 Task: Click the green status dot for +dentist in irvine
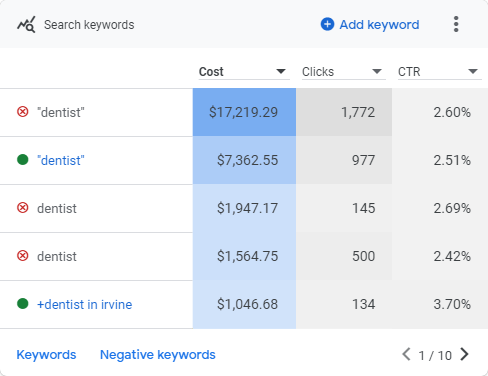click(23, 304)
